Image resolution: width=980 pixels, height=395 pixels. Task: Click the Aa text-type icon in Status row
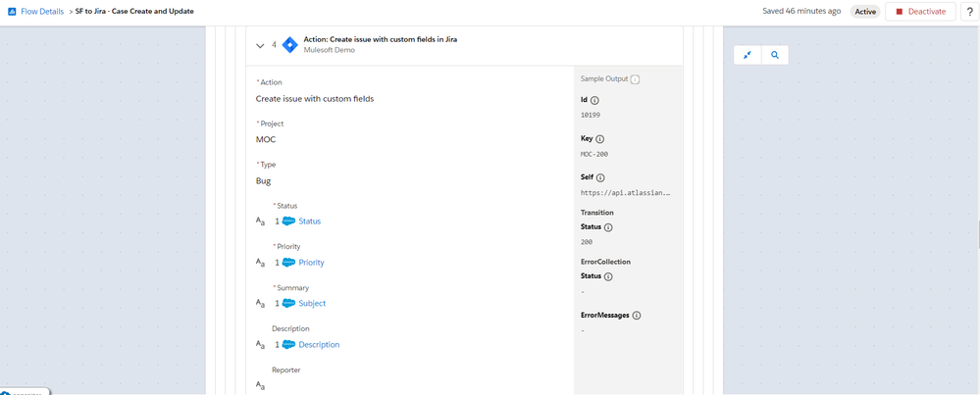click(x=261, y=221)
